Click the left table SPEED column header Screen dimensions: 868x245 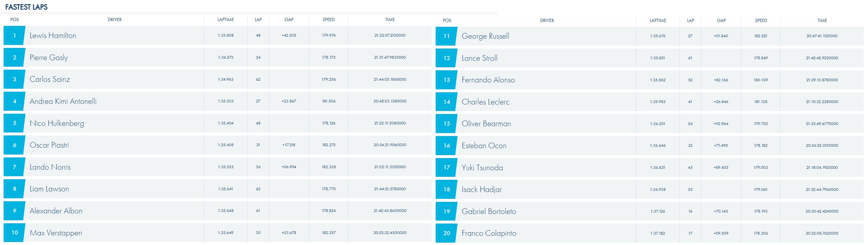pyautogui.click(x=329, y=20)
